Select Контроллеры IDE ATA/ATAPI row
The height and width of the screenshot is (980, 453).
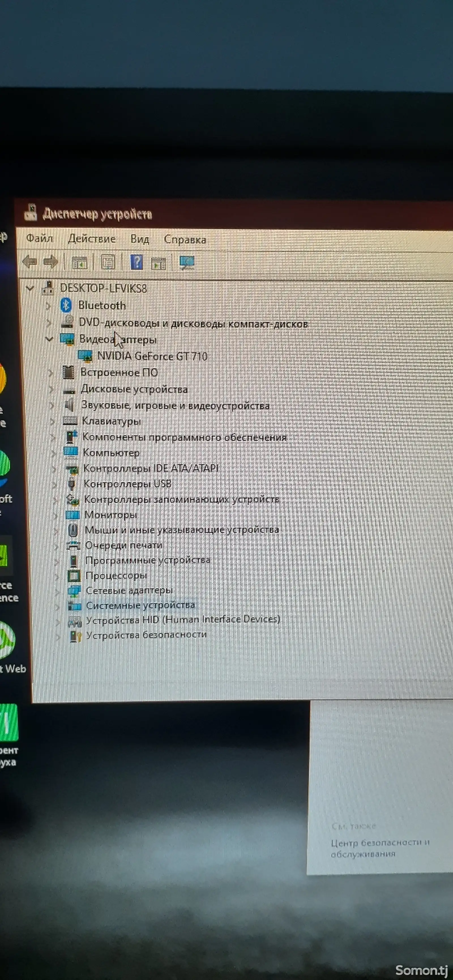[151, 468]
